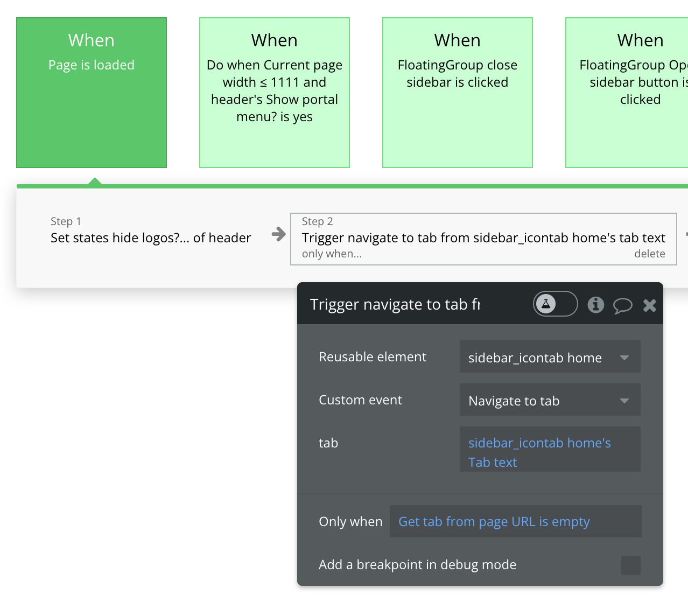Click delete on Step 2

pyautogui.click(x=649, y=254)
